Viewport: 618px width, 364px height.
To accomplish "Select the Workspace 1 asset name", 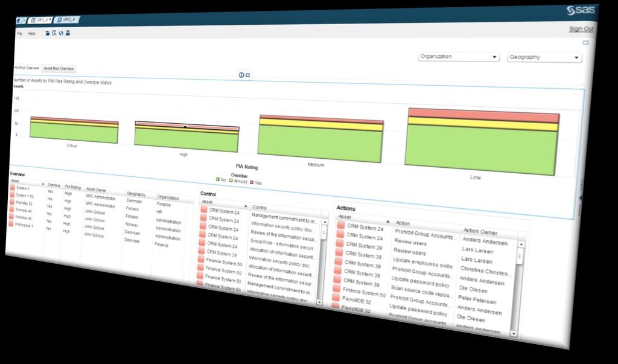I will [x=24, y=225].
